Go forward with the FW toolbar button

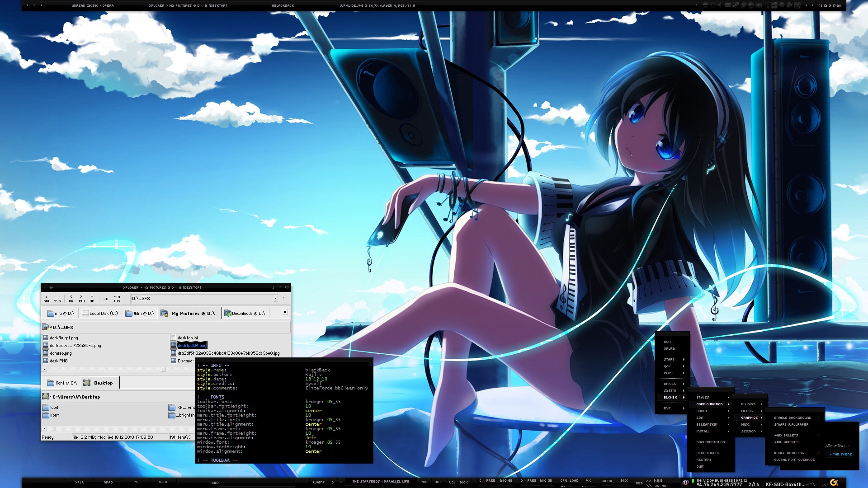click(x=81, y=299)
